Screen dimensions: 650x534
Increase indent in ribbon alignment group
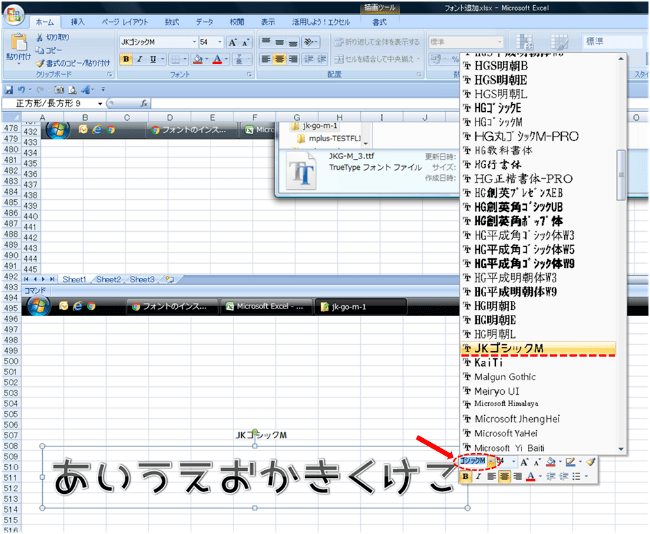pos(322,59)
